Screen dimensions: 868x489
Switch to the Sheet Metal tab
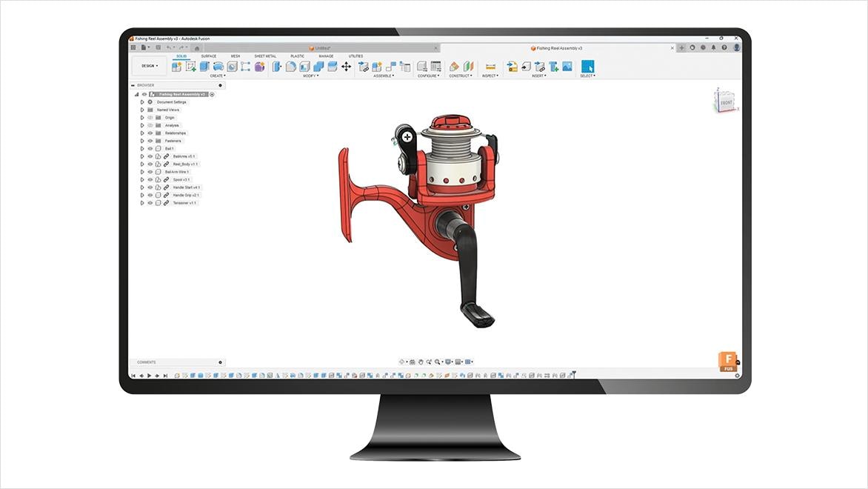(265, 56)
